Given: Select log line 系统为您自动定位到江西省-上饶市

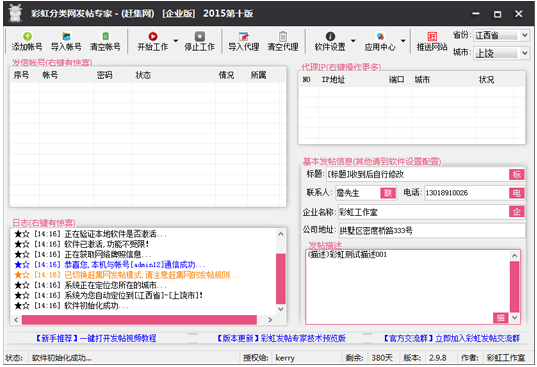Looking at the screenshot, I should (108, 295).
